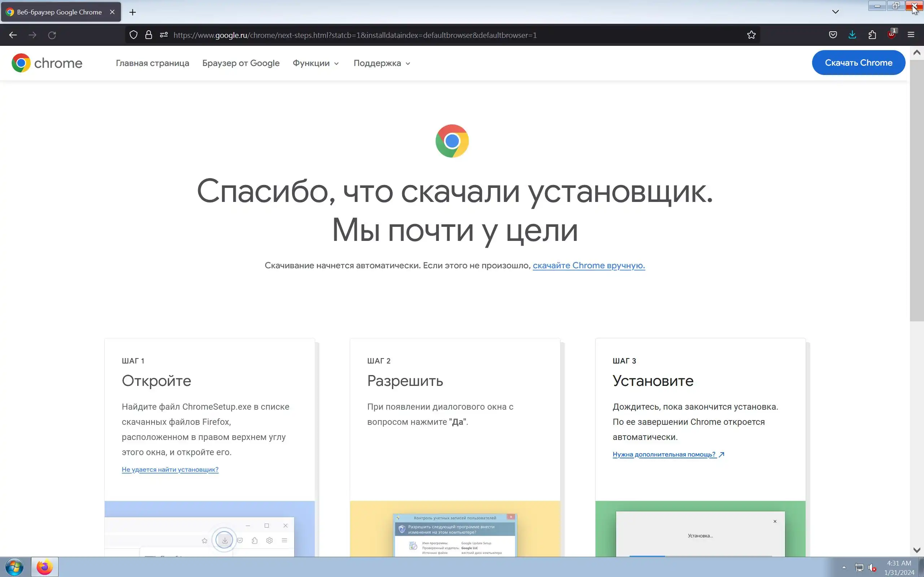Click the скачайте Chrome вручную link
Image resolution: width=924 pixels, height=577 pixels.
(x=588, y=266)
